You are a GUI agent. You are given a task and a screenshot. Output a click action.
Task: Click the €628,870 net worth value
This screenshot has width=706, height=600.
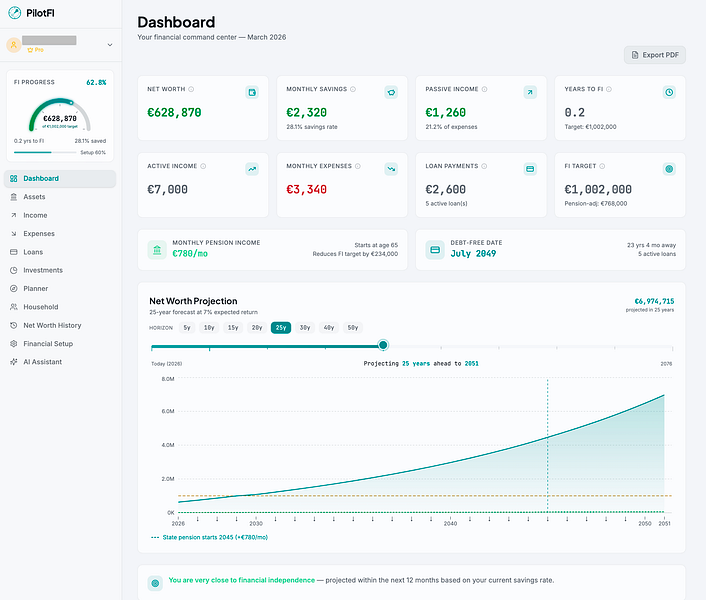[x=174, y=113]
